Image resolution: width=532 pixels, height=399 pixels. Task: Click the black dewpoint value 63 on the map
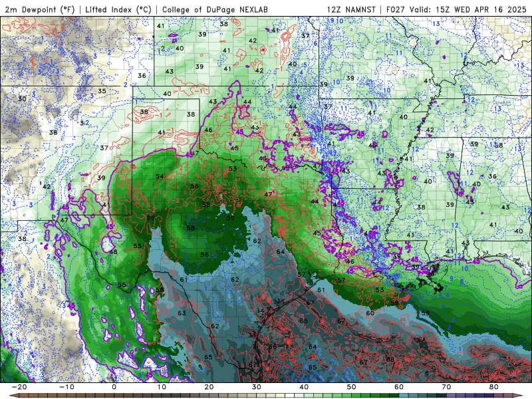coord(182,313)
